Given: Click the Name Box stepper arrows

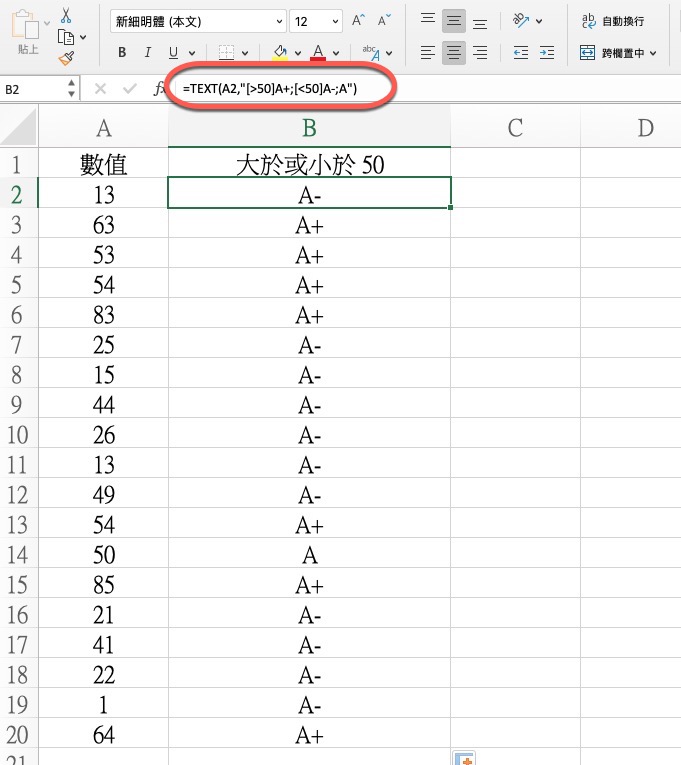Looking at the screenshot, I should coord(72,88).
